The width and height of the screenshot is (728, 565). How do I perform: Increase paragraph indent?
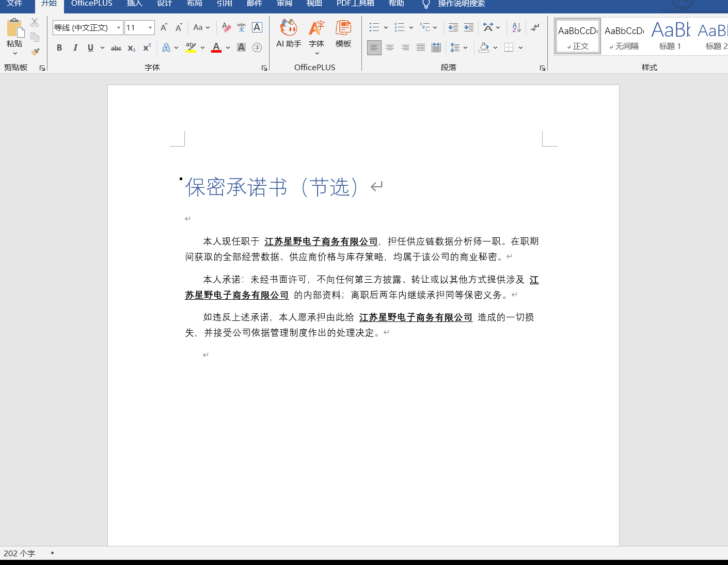pyautogui.click(x=469, y=27)
